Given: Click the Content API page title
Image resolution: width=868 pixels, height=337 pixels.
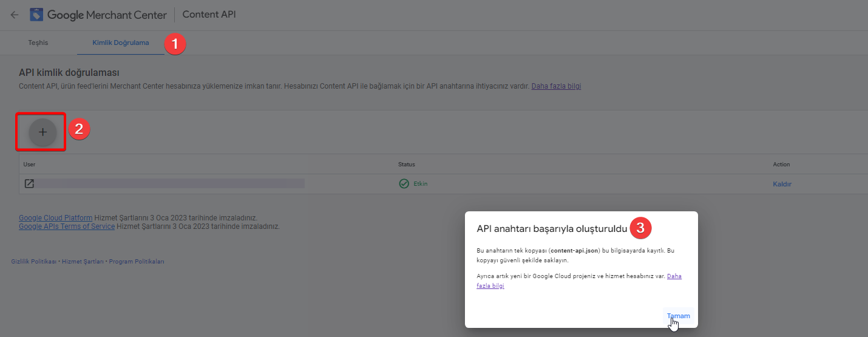Looking at the screenshot, I should click(209, 15).
